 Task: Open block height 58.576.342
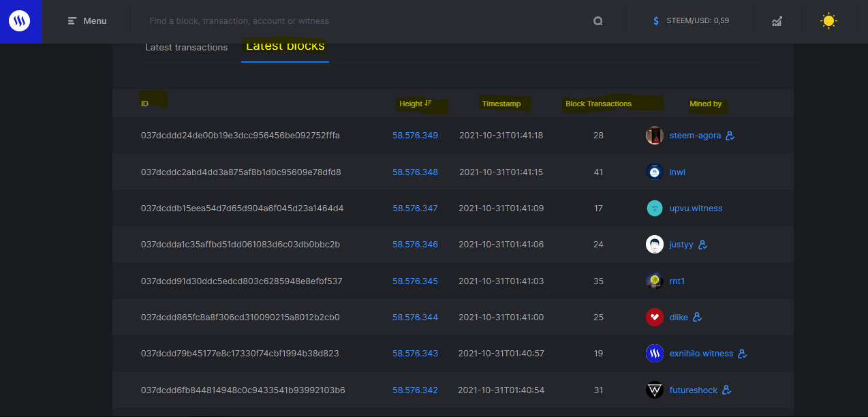[x=415, y=390]
